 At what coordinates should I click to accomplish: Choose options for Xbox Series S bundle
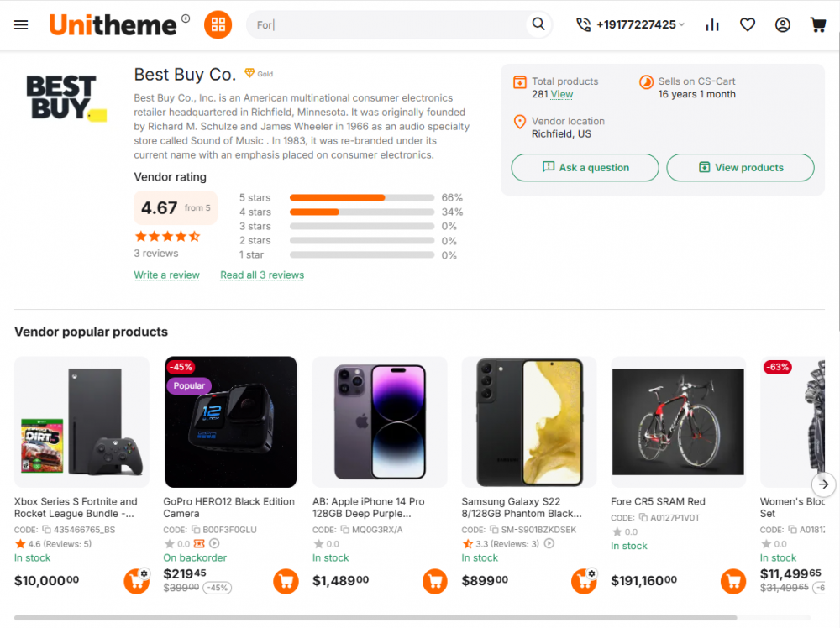click(136, 581)
